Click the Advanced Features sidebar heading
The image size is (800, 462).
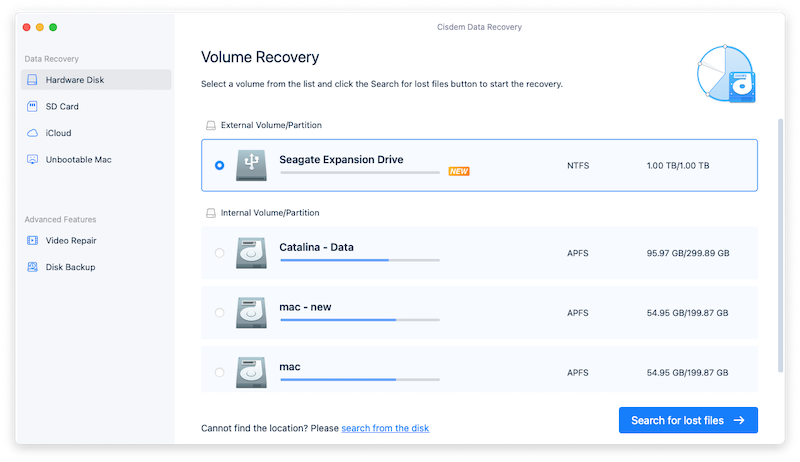click(x=60, y=219)
